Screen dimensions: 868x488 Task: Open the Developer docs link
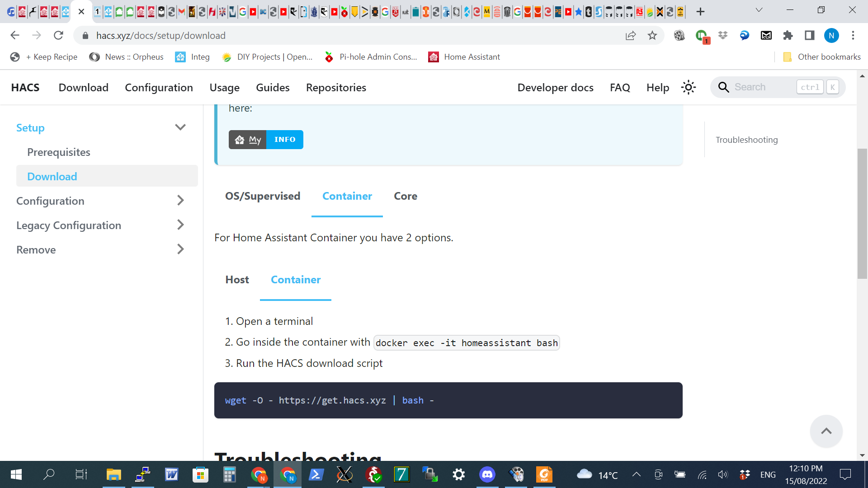click(556, 87)
